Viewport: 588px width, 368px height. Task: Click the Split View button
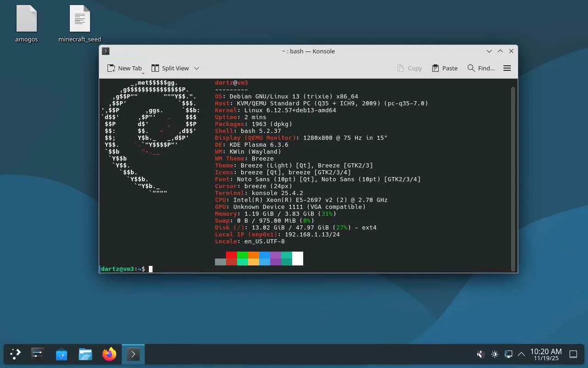click(170, 68)
